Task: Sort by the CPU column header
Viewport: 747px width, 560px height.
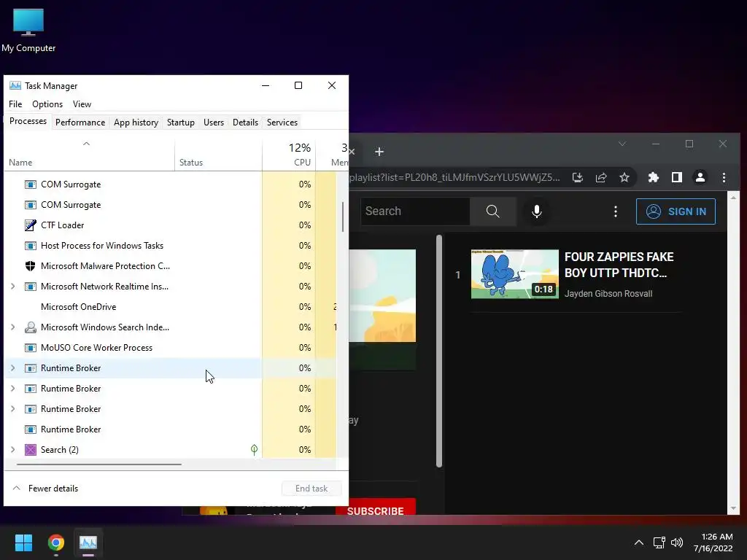Action: 289,155
